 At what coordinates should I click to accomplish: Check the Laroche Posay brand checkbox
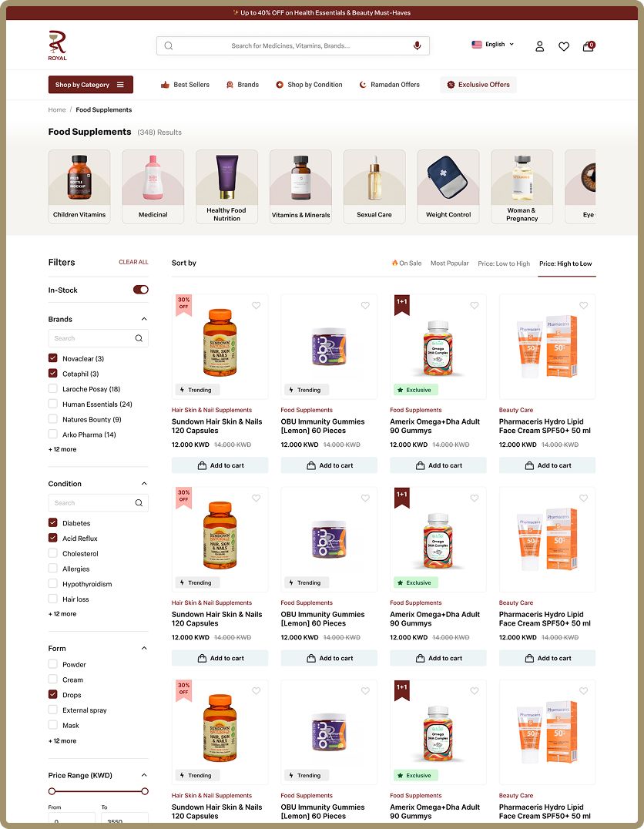point(53,388)
